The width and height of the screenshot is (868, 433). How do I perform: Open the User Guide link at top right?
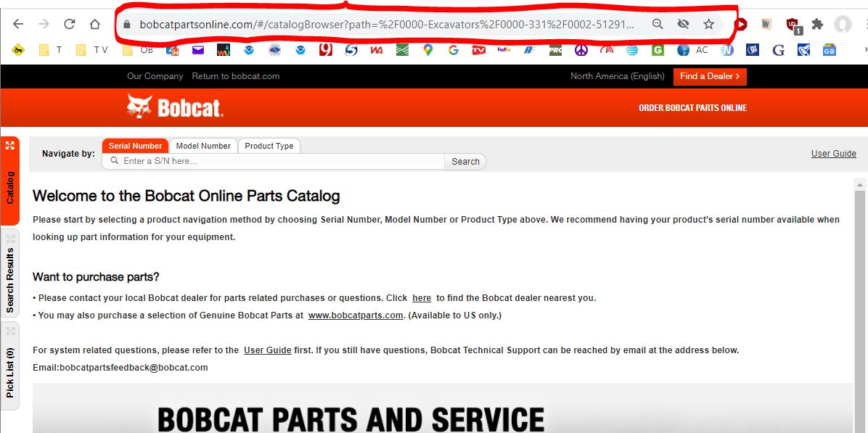[833, 154]
